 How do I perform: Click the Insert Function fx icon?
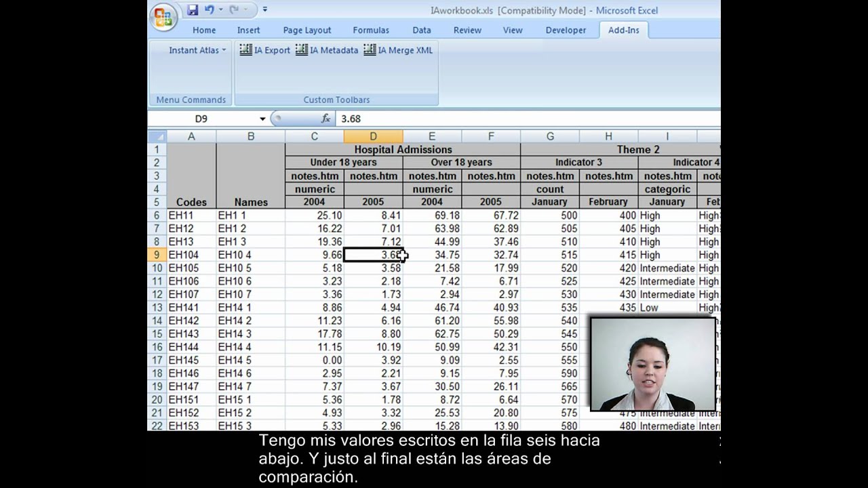pos(325,119)
